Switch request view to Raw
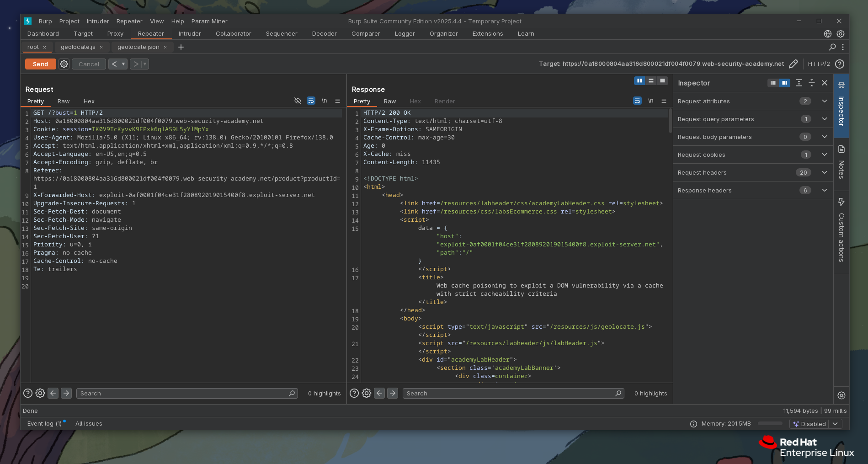Image resolution: width=868 pixels, height=464 pixels. (x=64, y=101)
